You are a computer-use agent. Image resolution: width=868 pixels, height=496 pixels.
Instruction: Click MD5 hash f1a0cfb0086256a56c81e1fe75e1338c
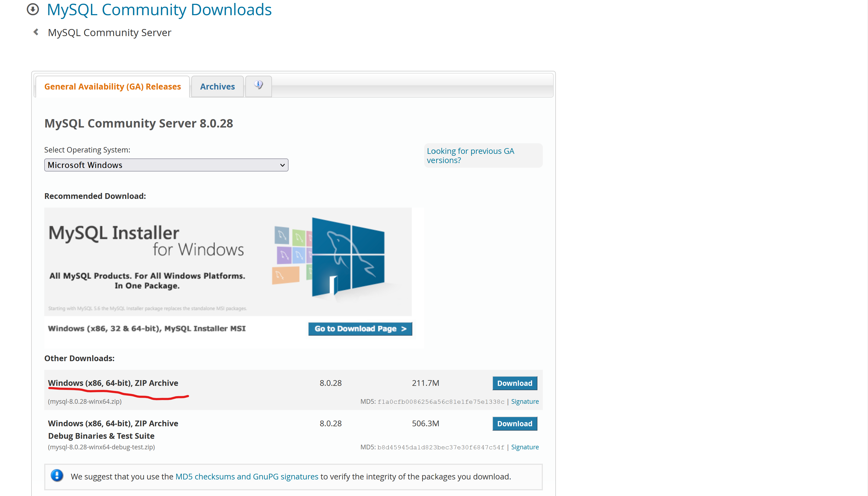coord(441,402)
